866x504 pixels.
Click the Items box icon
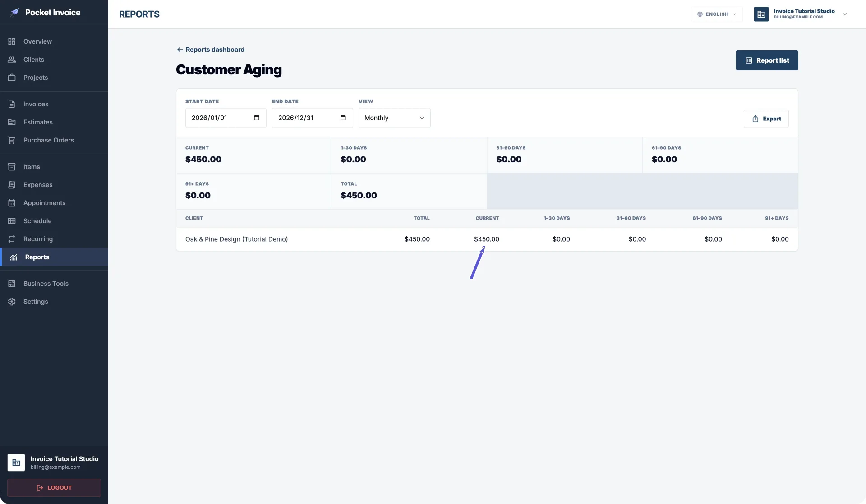(x=12, y=167)
